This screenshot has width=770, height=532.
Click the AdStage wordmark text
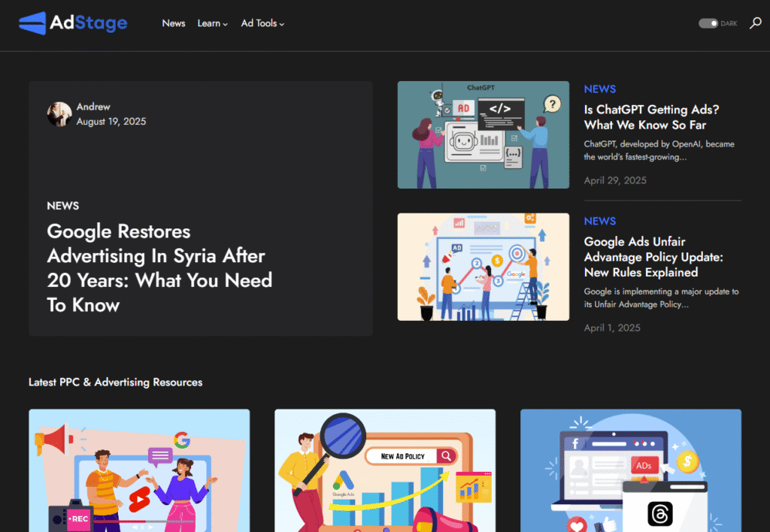pos(89,23)
